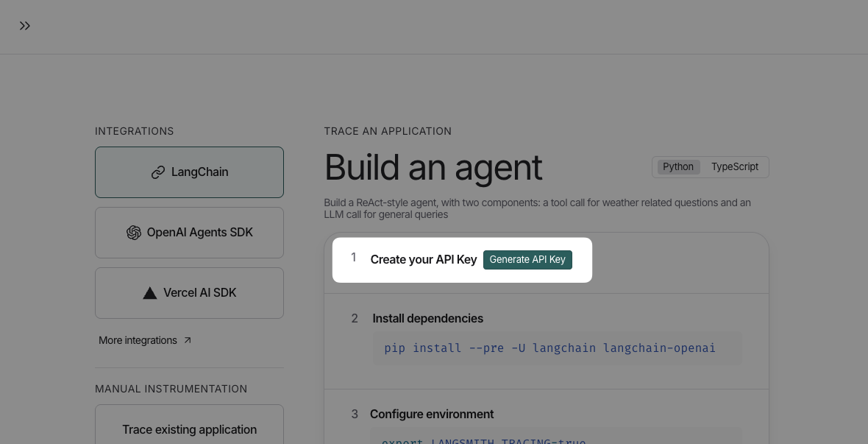The image size is (868, 444).
Task: Click the Create your API Key label
Action: [424, 260]
